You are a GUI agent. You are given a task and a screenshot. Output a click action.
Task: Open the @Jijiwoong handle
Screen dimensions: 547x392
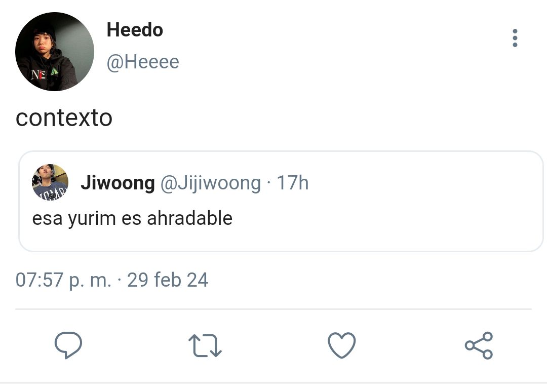210,183
